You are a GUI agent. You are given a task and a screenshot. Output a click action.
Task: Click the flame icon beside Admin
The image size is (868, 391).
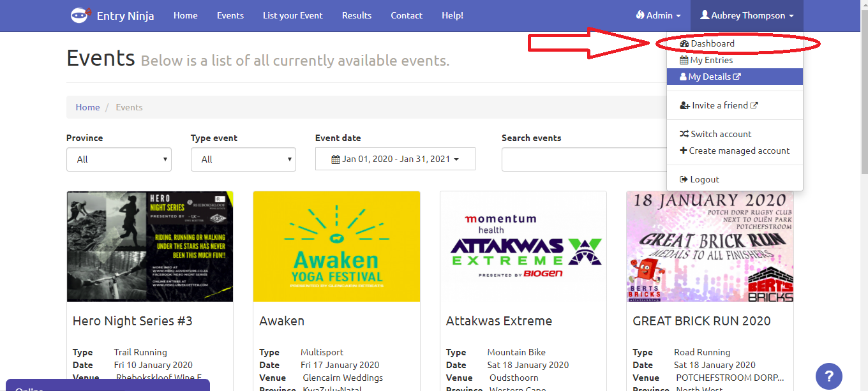tap(640, 15)
